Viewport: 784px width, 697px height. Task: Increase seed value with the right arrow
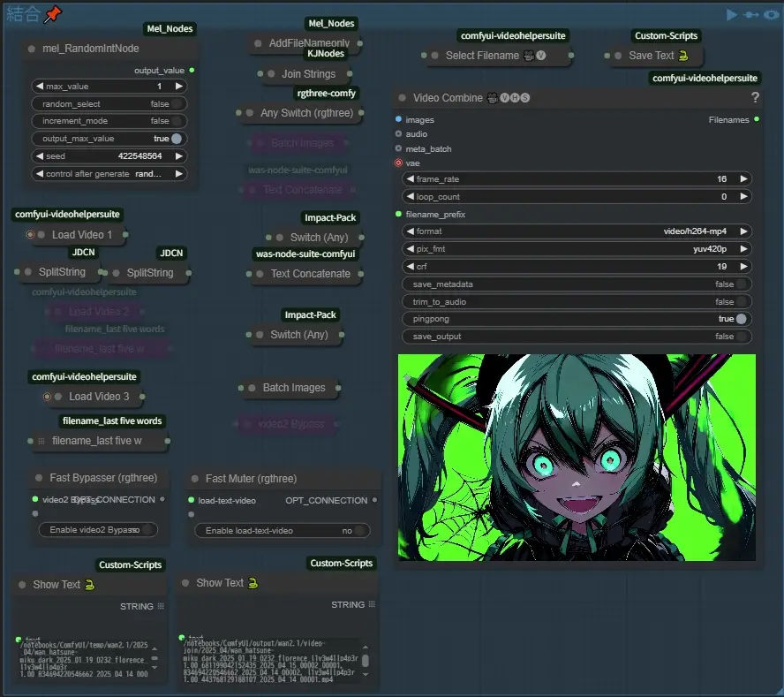[x=178, y=156]
